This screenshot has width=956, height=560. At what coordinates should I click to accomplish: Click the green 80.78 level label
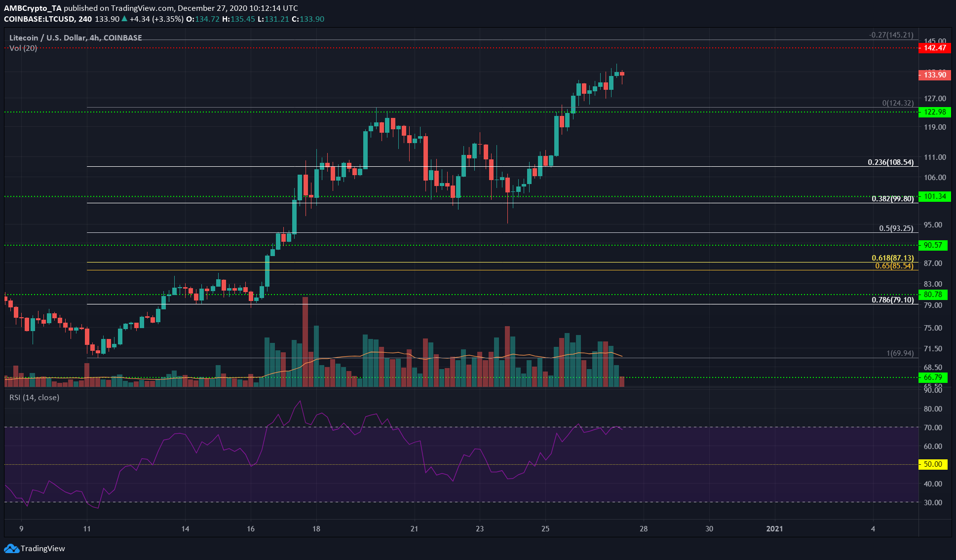coord(933,295)
